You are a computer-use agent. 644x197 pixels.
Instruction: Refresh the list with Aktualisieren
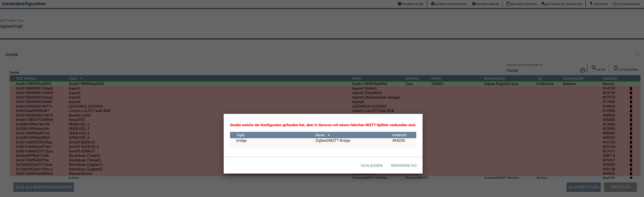616,68
